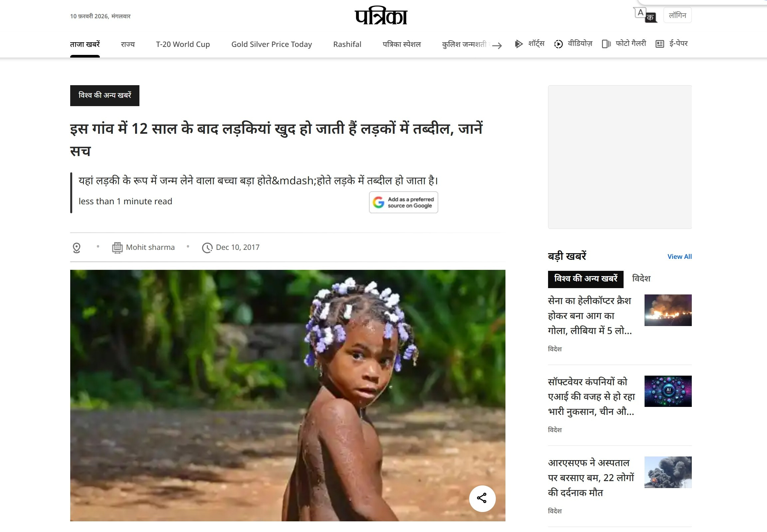Open the T-20 World Cup menu
The width and height of the screenshot is (767, 532).
tap(183, 44)
